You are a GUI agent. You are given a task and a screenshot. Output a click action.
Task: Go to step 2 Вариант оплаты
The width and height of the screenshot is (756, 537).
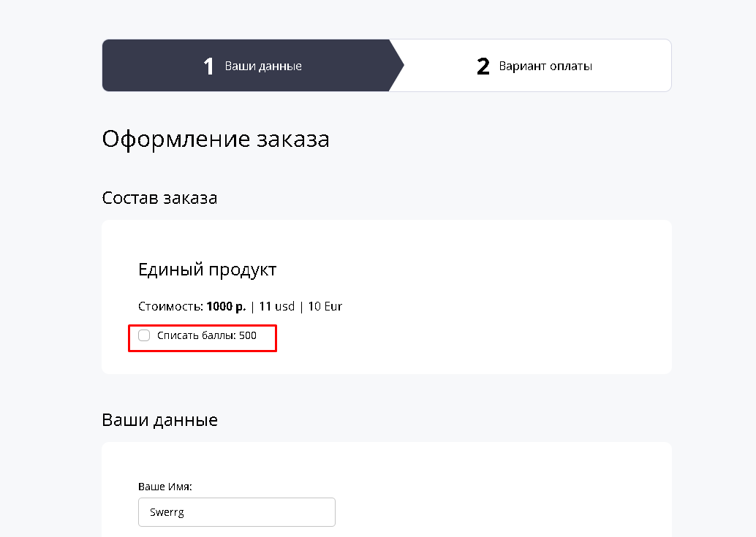[x=534, y=66]
